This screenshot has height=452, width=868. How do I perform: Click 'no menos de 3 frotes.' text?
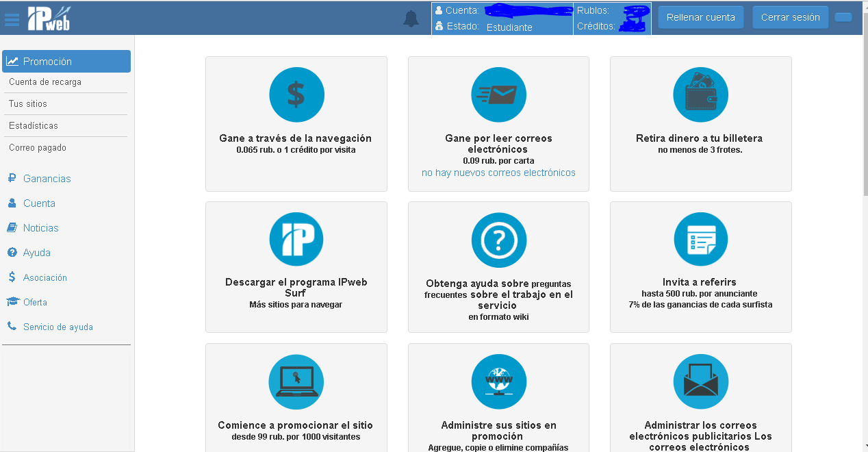(x=700, y=150)
